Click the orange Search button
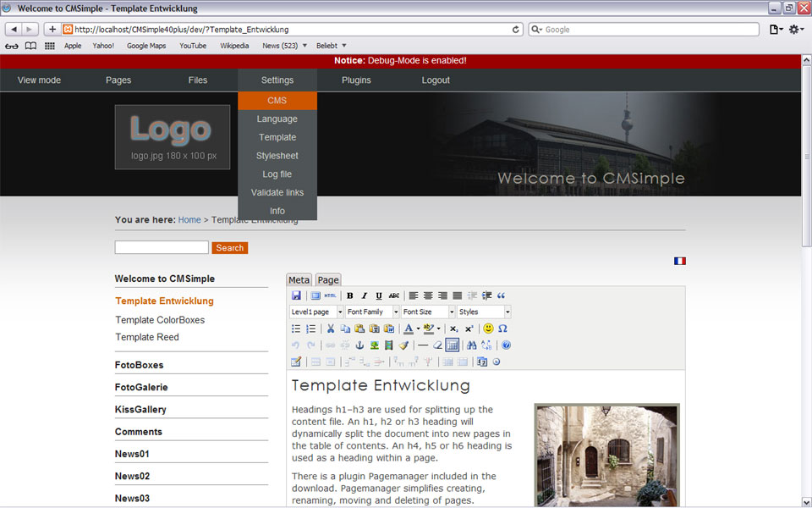This screenshot has height=508, width=812. coord(230,248)
